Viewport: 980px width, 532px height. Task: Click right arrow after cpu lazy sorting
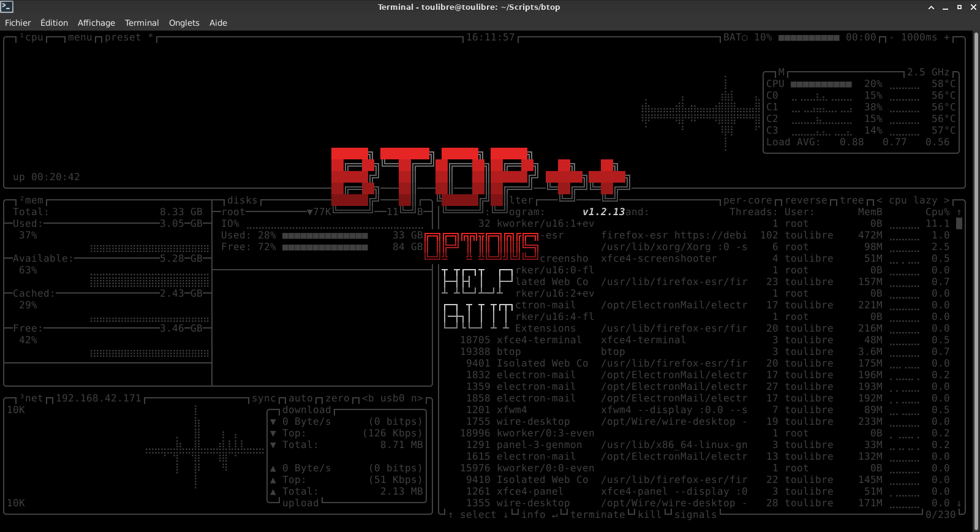point(946,200)
